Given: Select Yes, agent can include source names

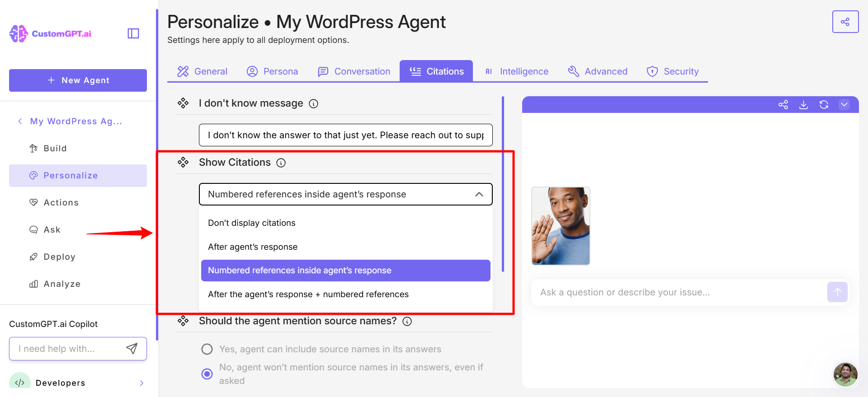Looking at the screenshot, I should click(x=207, y=349).
